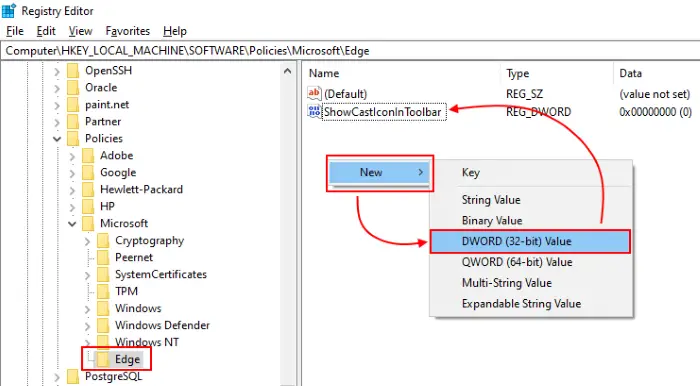Select the Edge folder icon in tree
The image size is (700, 386).
(103, 359)
